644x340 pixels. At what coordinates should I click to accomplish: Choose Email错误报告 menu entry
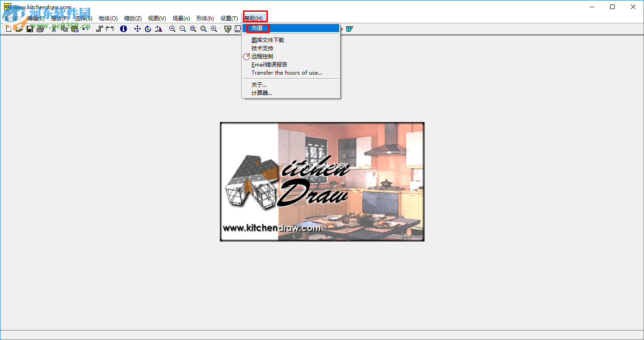[291, 65]
